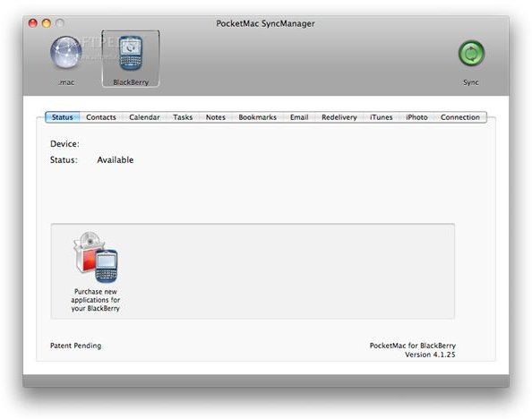Show the Notes tab
Viewport: 532px width, 419px height.
tap(216, 117)
